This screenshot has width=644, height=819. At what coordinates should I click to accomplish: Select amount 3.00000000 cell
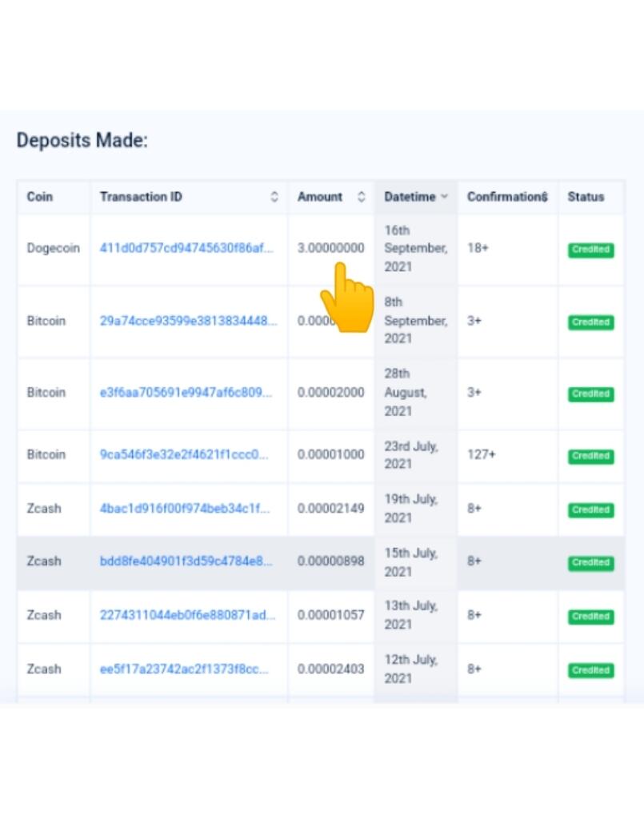coord(330,248)
